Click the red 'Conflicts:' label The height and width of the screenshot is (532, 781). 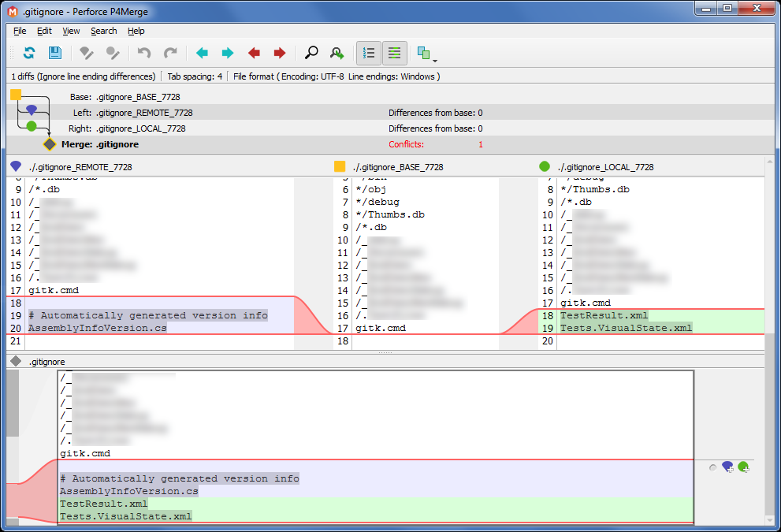point(406,144)
